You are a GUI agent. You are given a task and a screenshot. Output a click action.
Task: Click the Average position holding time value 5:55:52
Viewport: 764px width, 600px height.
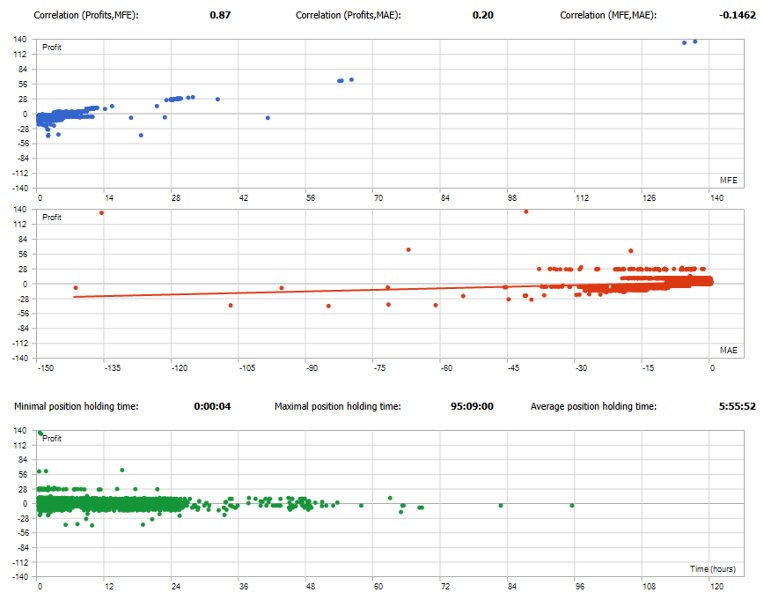point(737,406)
